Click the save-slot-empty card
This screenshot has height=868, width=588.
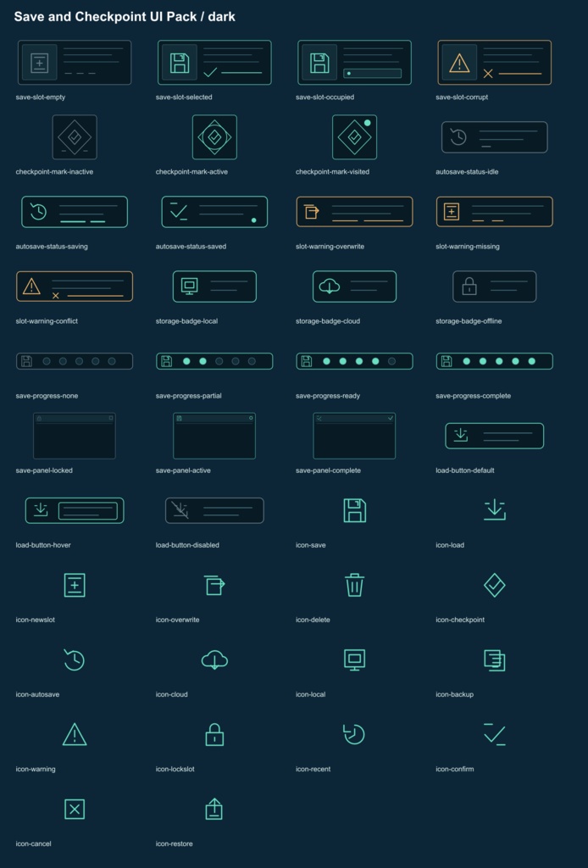point(75,62)
